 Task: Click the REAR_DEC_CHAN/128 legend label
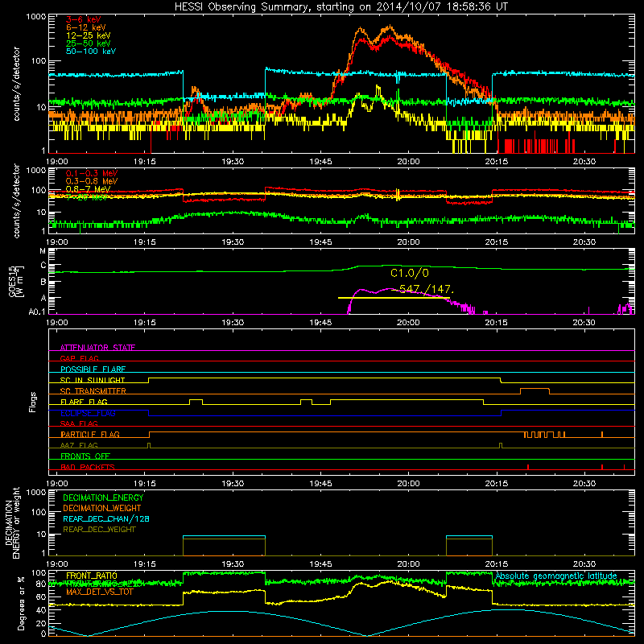(x=106, y=518)
